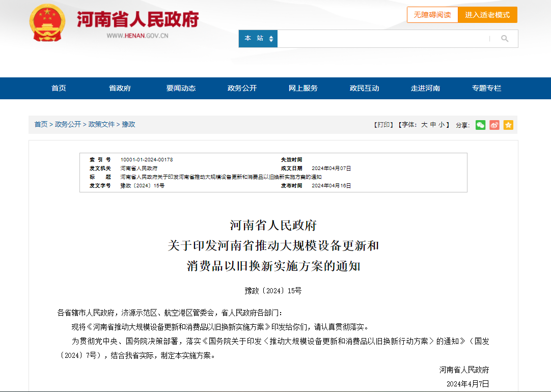Click the 豫政 breadcrumb link
The height and width of the screenshot is (392, 551).
click(128, 124)
